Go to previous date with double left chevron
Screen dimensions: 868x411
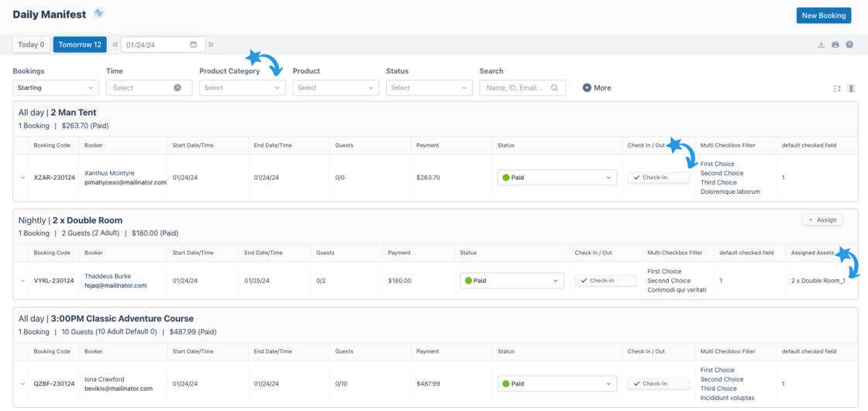115,45
